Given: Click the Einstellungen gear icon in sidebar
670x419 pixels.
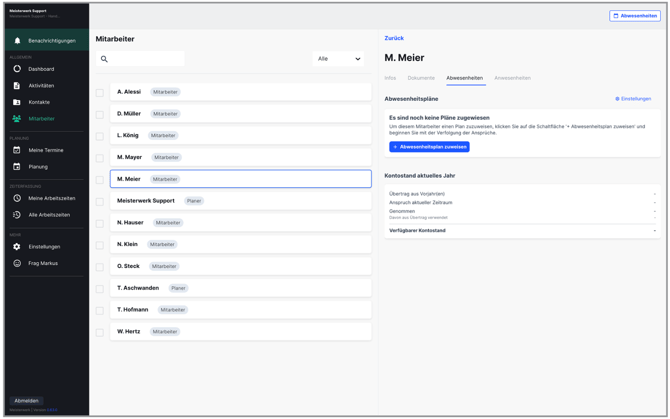Looking at the screenshot, I should 17,246.
